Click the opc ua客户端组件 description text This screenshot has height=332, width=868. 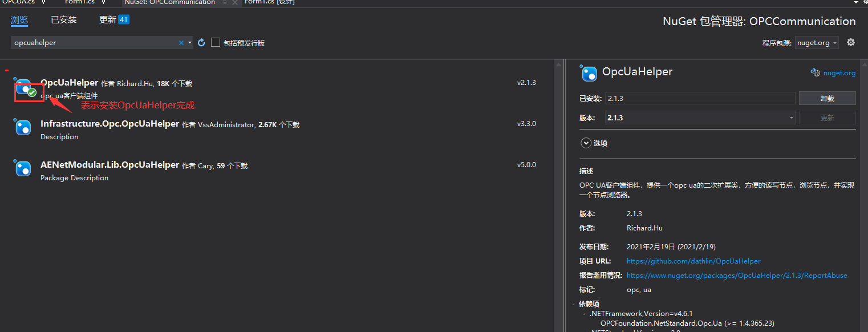[69, 96]
